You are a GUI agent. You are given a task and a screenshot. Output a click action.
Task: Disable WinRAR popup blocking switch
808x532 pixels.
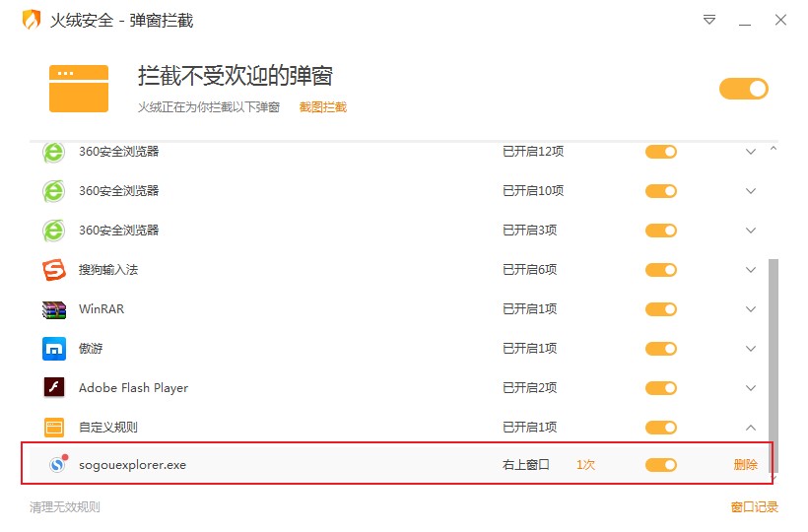click(x=660, y=309)
